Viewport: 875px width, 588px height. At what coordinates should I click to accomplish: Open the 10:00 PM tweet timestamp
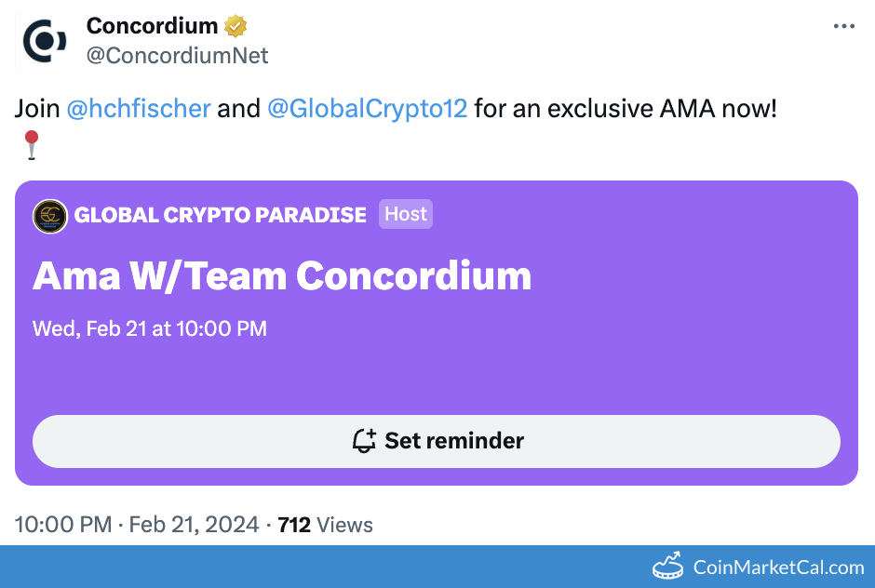point(63,525)
